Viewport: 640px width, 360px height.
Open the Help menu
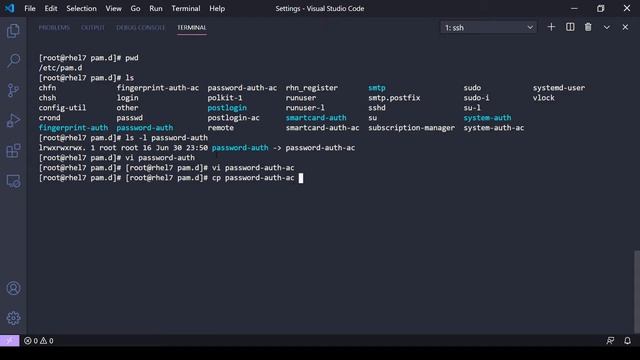tap(217, 8)
